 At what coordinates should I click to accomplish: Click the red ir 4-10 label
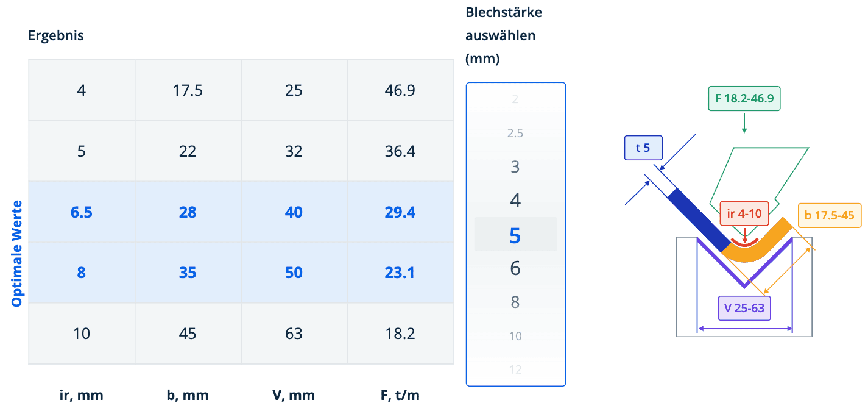pyautogui.click(x=744, y=214)
